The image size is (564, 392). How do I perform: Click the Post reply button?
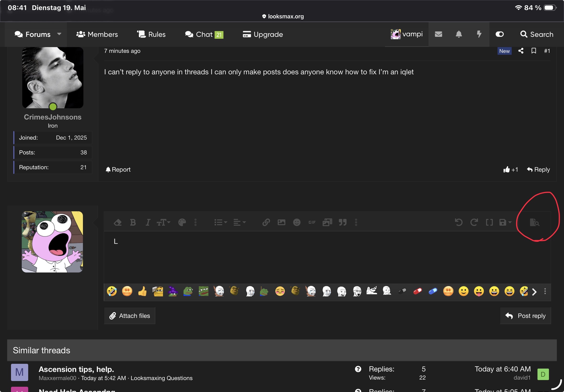526,316
